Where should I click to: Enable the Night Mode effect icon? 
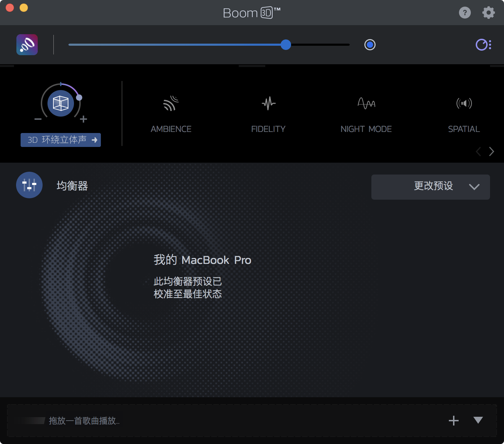(x=366, y=103)
